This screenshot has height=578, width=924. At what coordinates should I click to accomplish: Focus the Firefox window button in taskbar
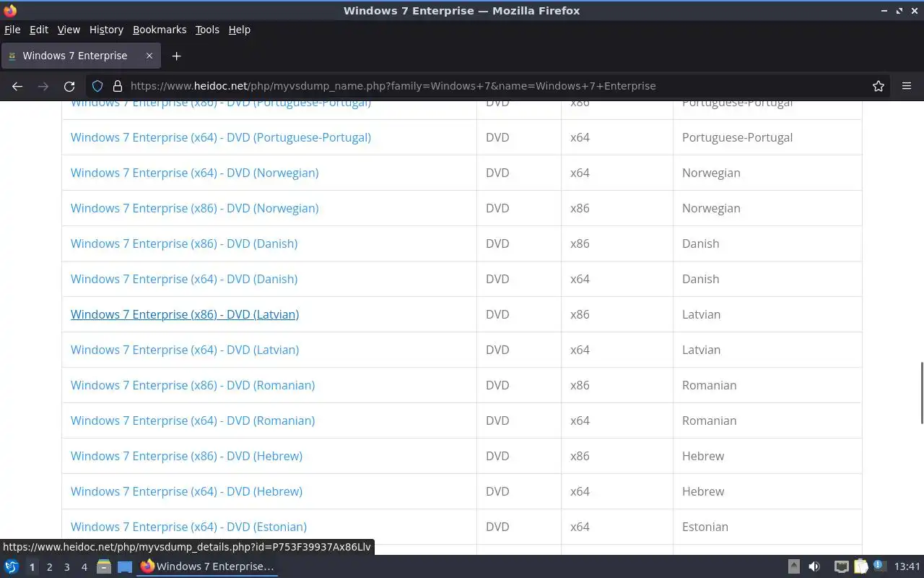[207, 566]
